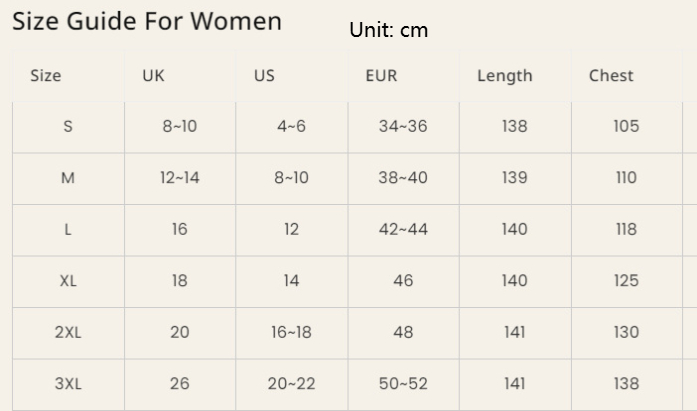Select EUR value 50~52 for 3XL
697x411 pixels.
tap(403, 384)
